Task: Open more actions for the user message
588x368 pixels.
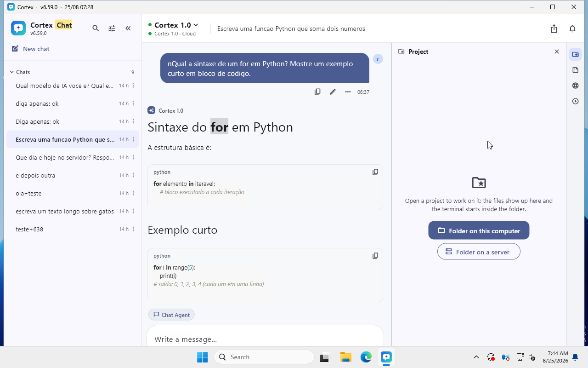Action: (348, 92)
